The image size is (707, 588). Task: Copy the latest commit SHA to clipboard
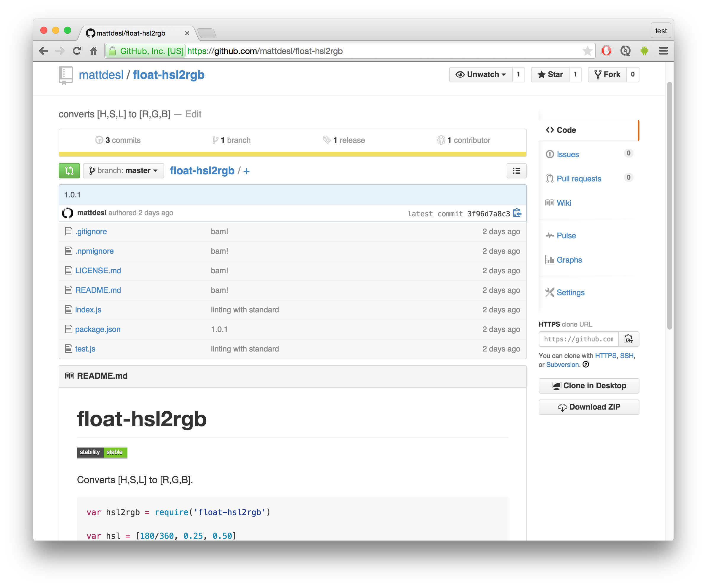pyautogui.click(x=517, y=213)
